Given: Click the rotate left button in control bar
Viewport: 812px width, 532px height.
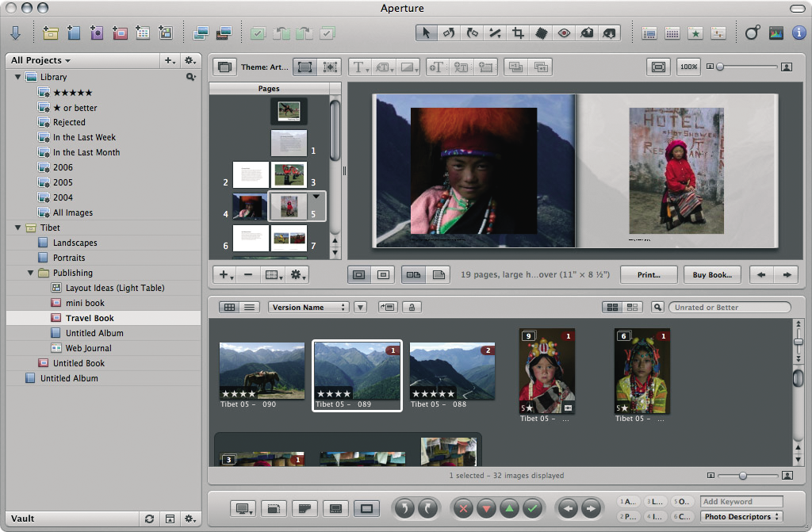Looking at the screenshot, I should (404, 509).
